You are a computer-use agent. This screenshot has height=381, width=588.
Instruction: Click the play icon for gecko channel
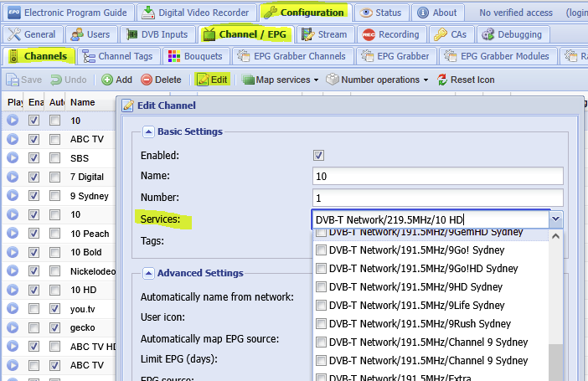[x=13, y=327]
